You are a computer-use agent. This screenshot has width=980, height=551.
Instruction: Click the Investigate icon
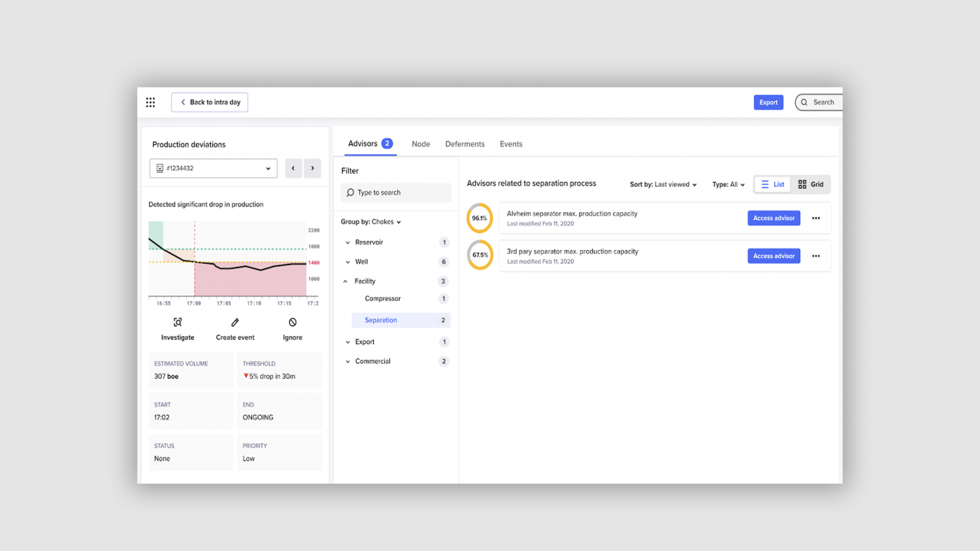point(178,323)
